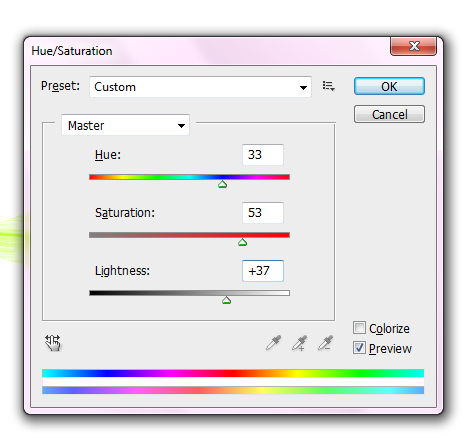Select the Add to Sample eyedropper

pyautogui.click(x=299, y=343)
